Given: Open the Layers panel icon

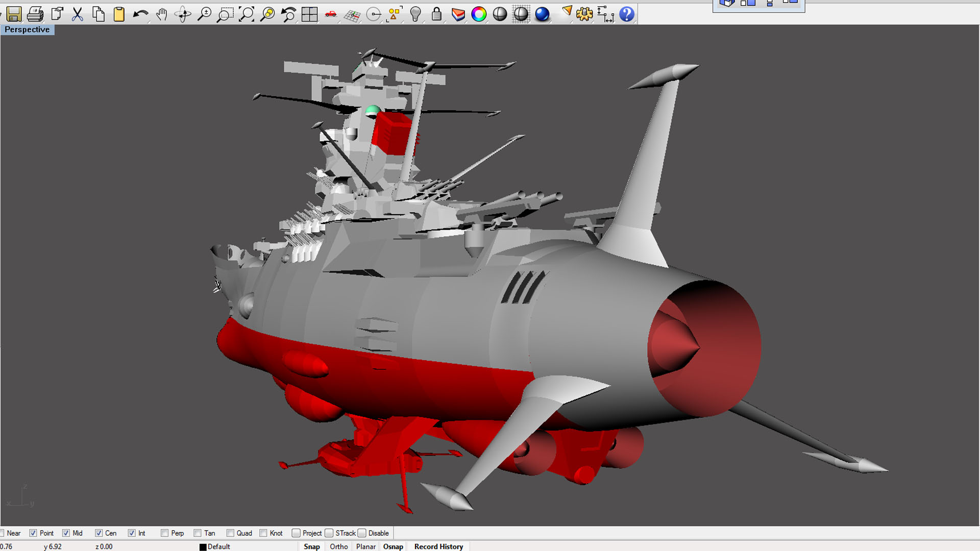Looking at the screenshot, I should (x=458, y=14).
